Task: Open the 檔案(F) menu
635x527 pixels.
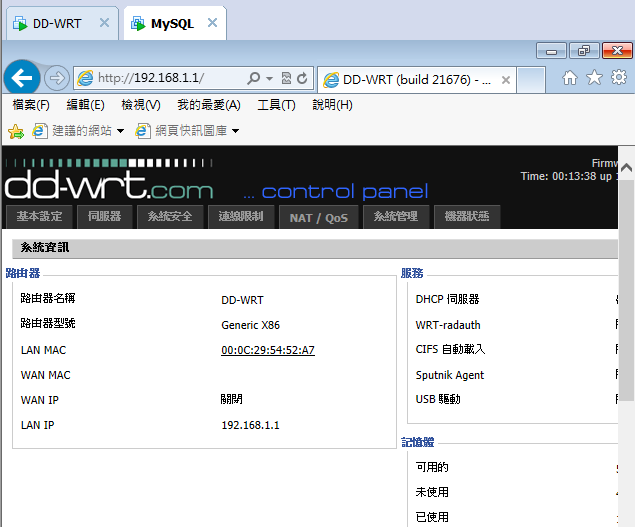Action: pos(31,105)
